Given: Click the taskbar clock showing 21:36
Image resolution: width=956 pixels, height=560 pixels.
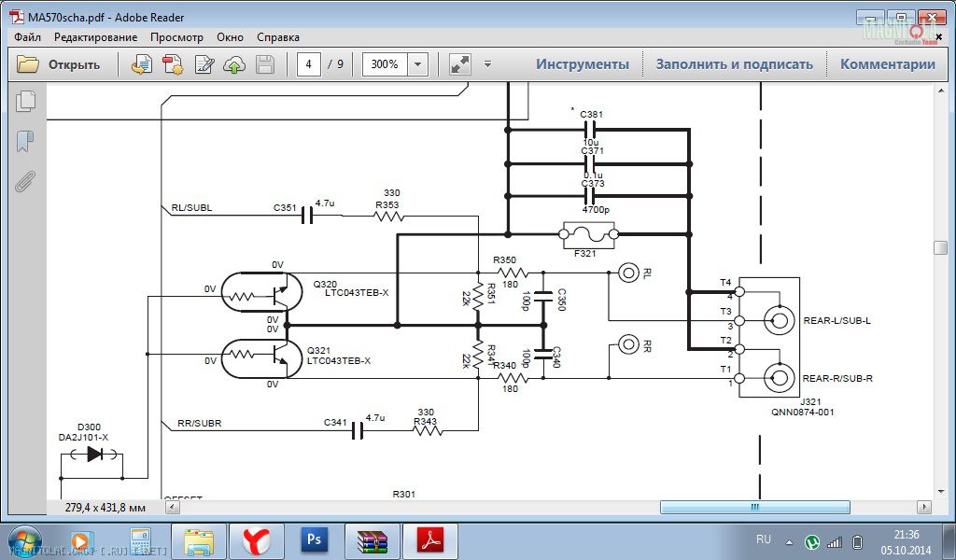Looking at the screenshot, I should (x=906, y=535).
